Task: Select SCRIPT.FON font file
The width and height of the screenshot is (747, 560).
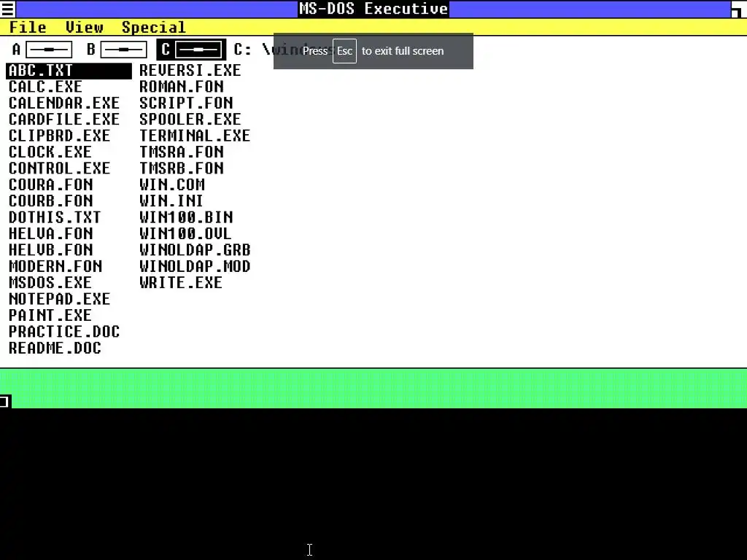Action: [186, 103]
